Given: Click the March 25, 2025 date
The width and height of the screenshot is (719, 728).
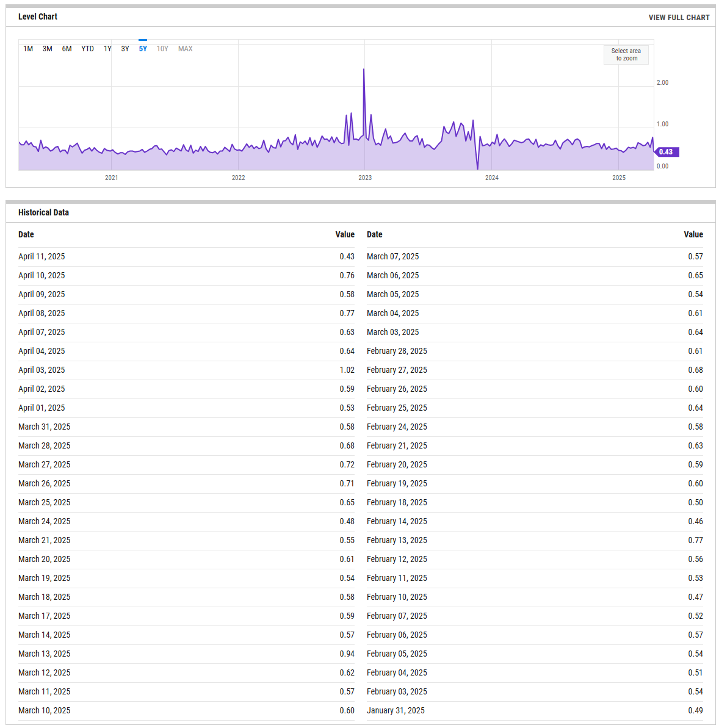Looking at the screenshot, I should [x=44, y=502].
